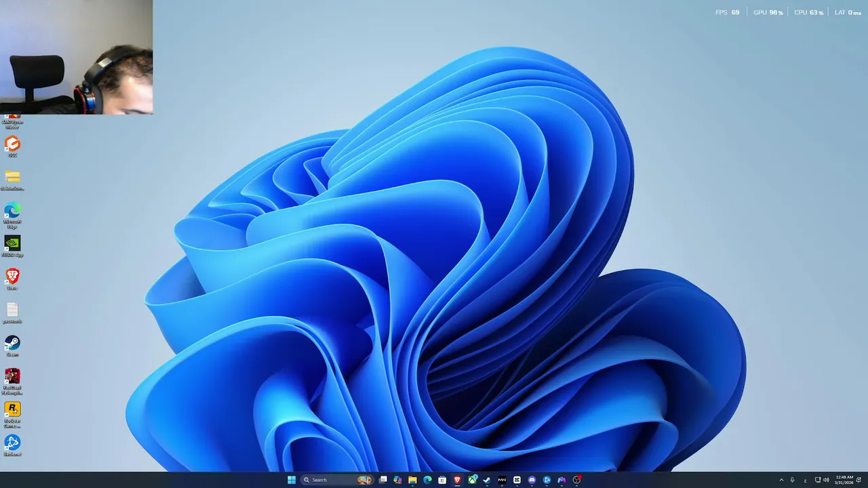Open the notification bell in tray

[859, 480]
